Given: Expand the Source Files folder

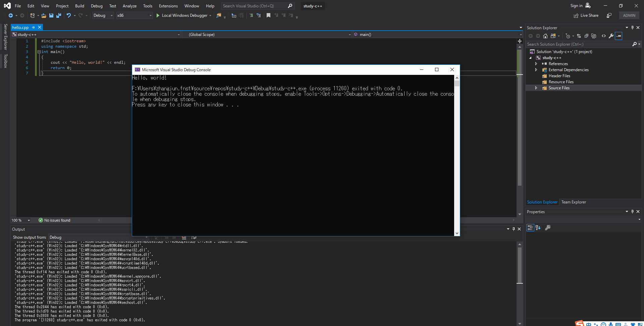Looking at the screenshot, I should point(537,88).
